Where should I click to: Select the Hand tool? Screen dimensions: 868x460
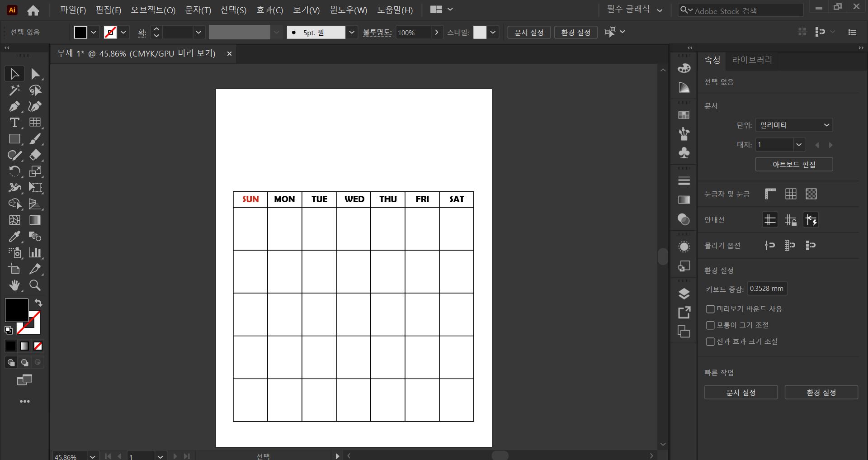[14, 285]
